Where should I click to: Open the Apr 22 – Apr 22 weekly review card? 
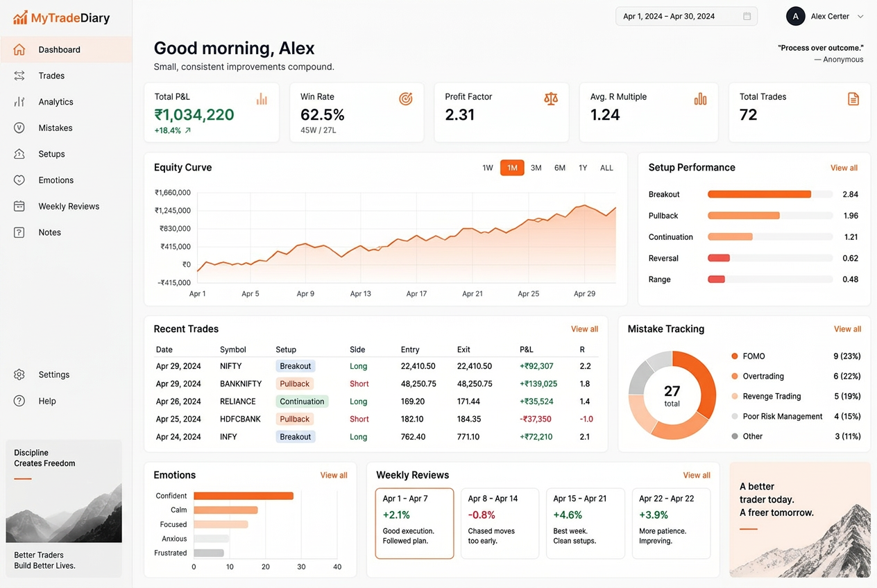(671, 524)
